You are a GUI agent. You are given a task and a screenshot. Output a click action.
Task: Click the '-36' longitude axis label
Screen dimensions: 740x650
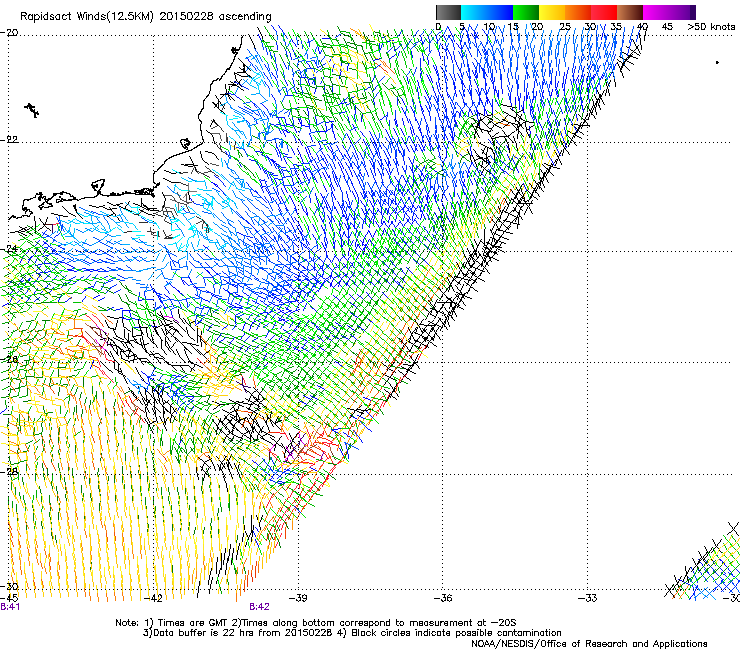tap(443, 598)
